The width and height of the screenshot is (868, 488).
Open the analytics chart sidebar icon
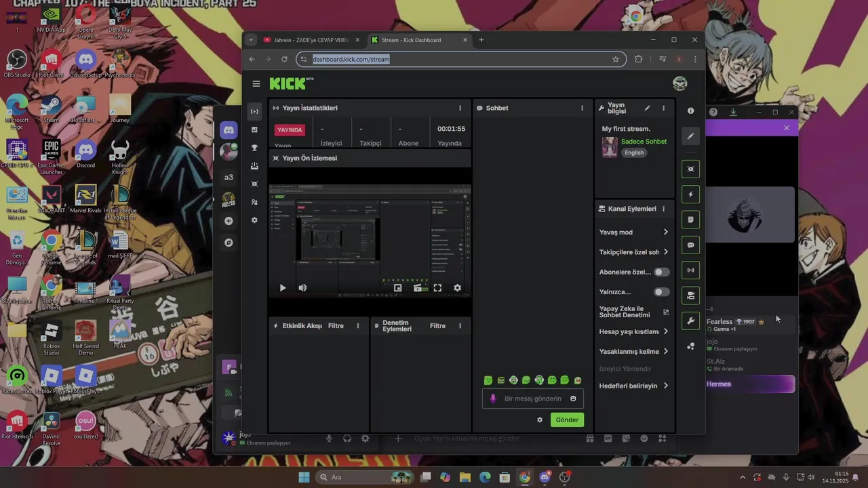(254, 129)
